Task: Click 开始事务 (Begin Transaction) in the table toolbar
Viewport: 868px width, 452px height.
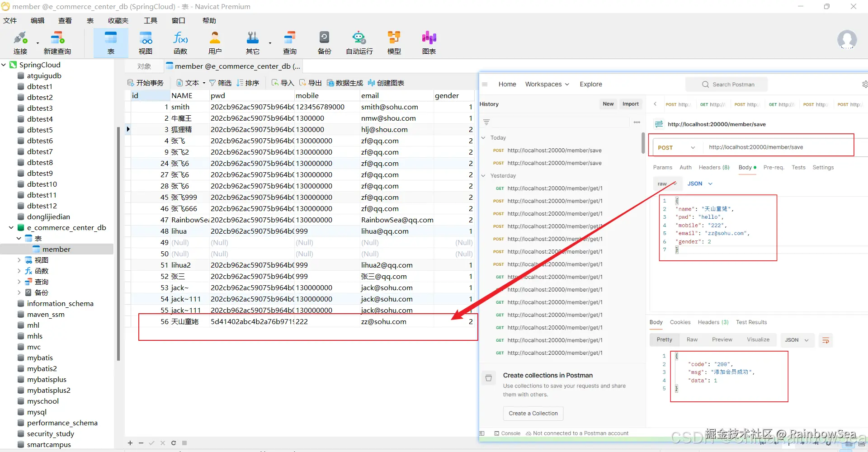Action: coord(146,83)
